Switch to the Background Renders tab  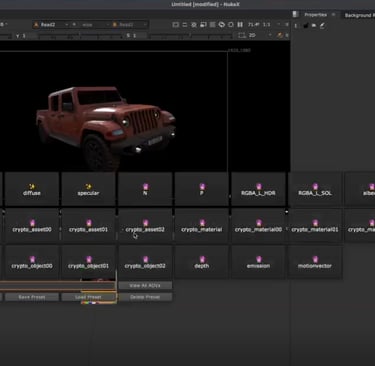(x=359, y=15)
